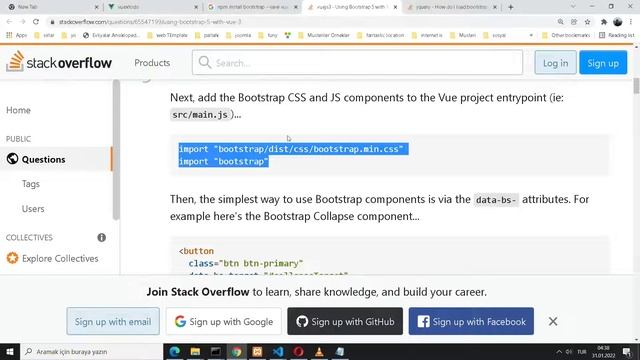640x360 pixels.
Task: Click the Stack Overflow logo
Action: [x=59, y=62]
